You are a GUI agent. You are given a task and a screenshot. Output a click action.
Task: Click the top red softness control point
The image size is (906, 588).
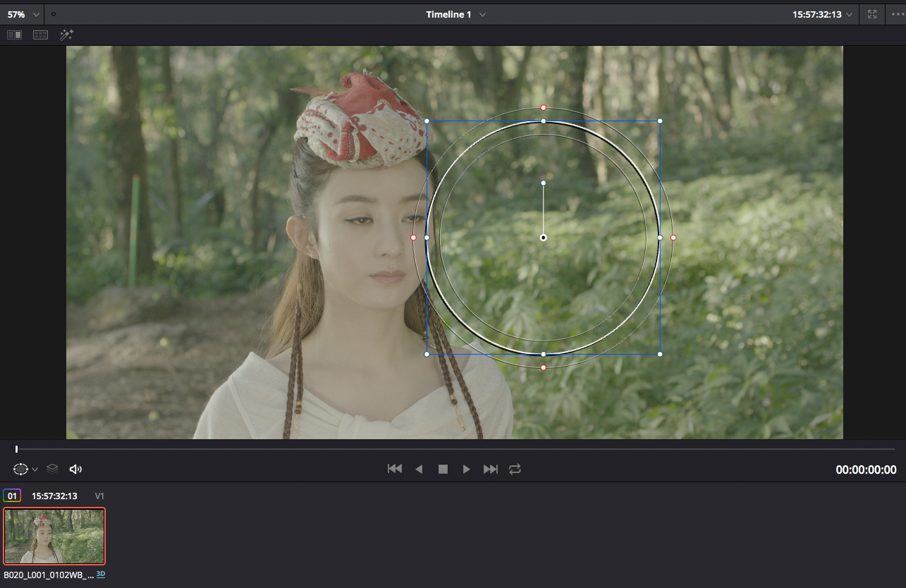(x=544, y=108)
